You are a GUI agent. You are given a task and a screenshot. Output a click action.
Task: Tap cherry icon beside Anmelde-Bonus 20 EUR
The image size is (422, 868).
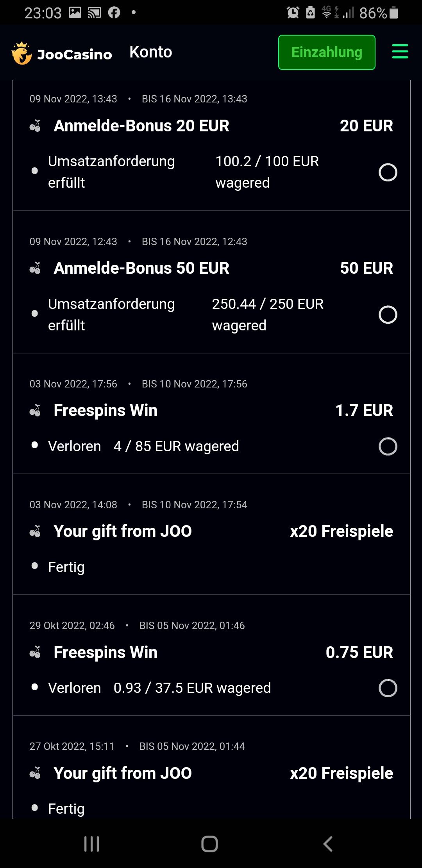coord(35,126)
